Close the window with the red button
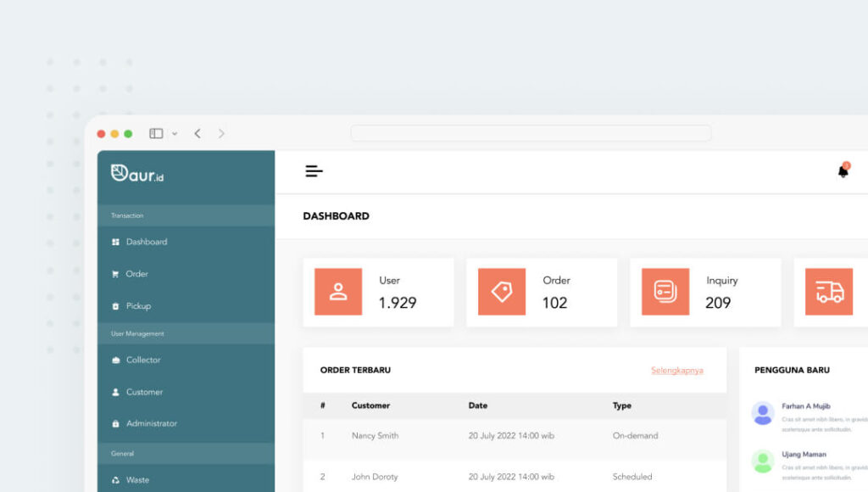Viewport: 868px width, 492px height. tap(101, 133)
